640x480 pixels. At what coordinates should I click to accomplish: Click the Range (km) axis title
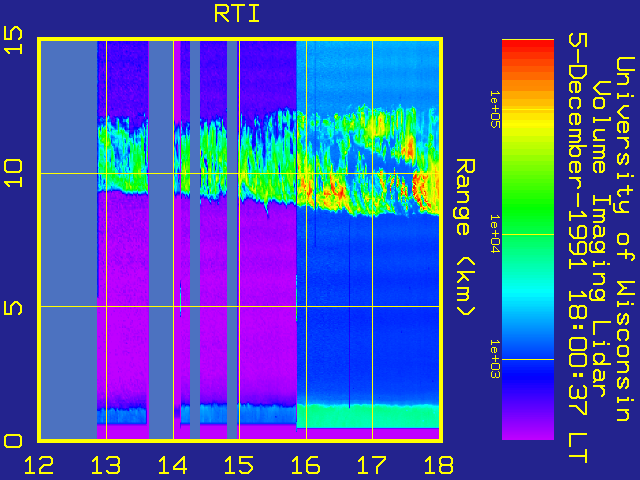pos(465,238)
